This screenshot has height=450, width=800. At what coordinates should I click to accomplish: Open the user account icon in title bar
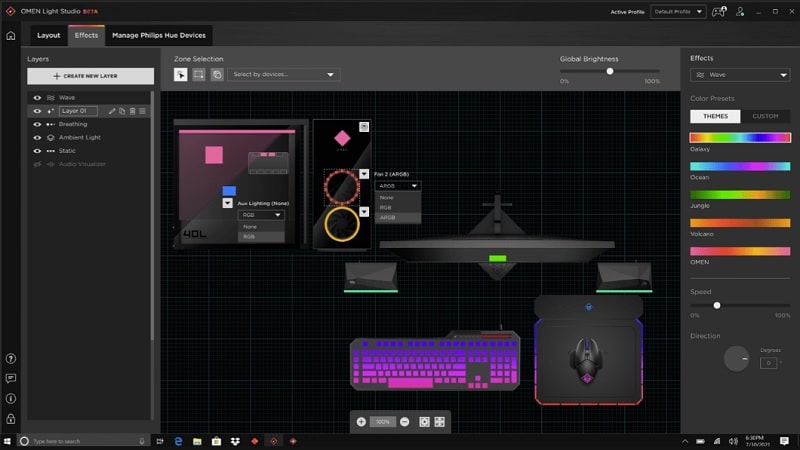(x=740, y=11)
